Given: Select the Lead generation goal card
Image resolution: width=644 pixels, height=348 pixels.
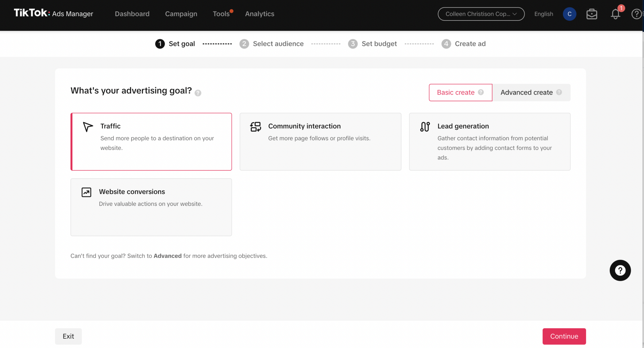Looking at the screenshot, I should [489, 142].
